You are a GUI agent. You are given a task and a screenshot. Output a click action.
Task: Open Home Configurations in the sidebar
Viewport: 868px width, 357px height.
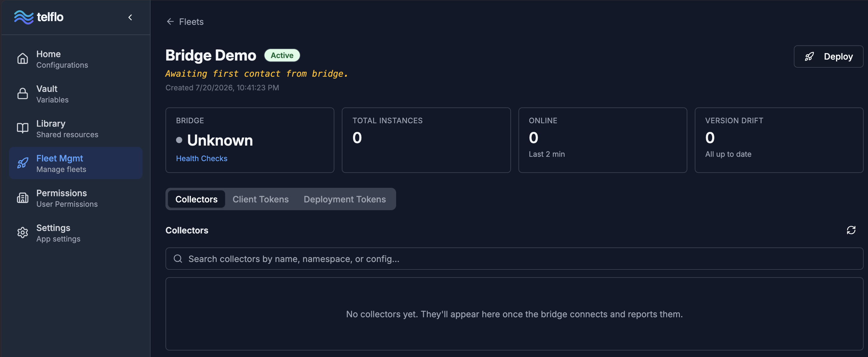[x=75, y=59]
